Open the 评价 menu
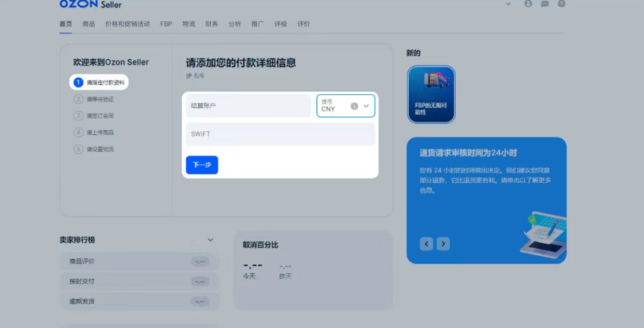 pos(304,24)
